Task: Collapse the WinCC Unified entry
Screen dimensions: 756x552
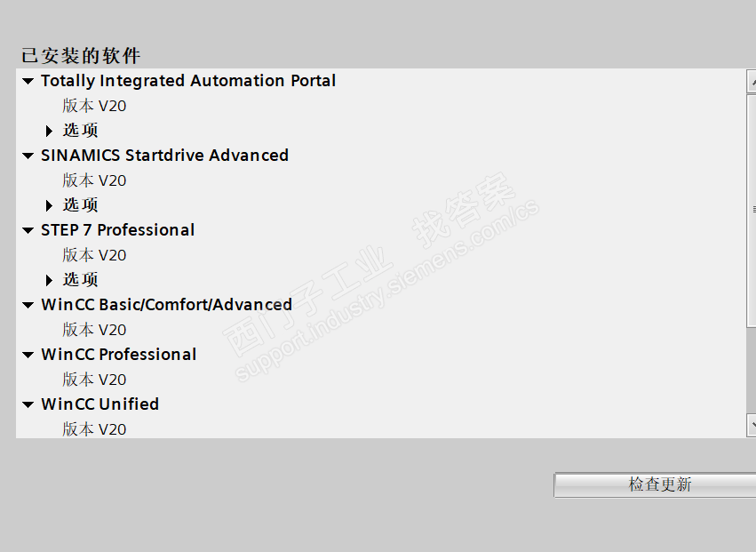Action: tap(28, 404)
